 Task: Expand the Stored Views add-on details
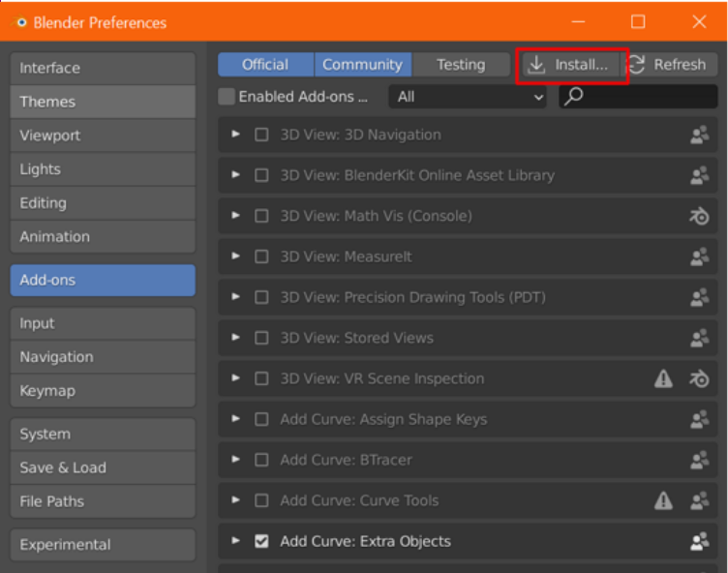(x=236, y=338)
